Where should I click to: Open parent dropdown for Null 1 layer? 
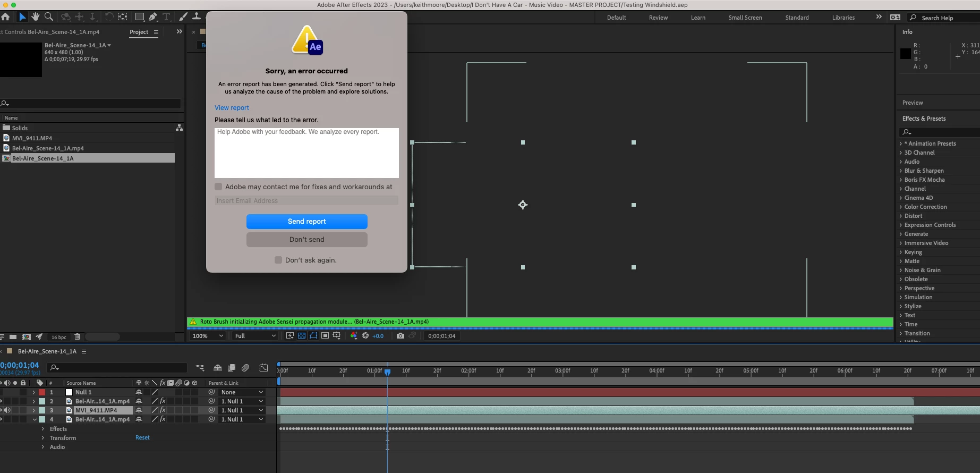242,392
